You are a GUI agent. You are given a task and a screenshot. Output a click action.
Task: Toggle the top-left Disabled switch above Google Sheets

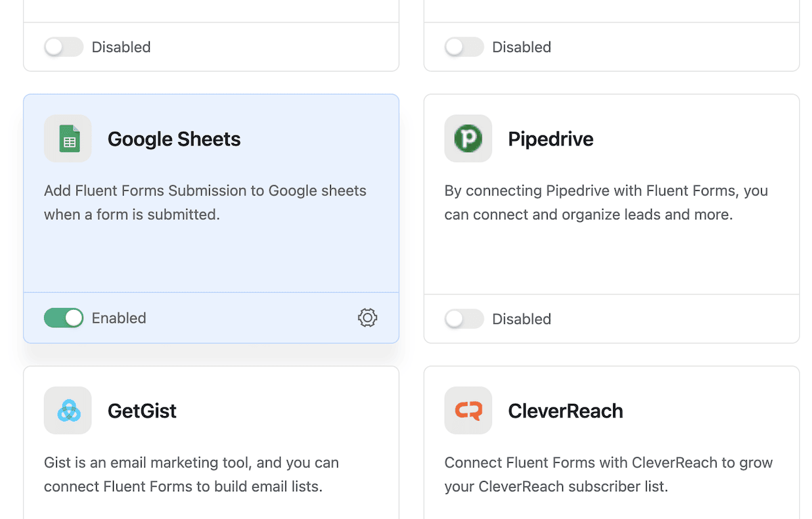coord(64,47)
